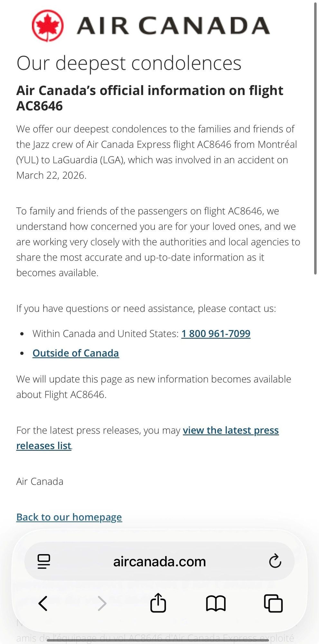Screen dimensions: 319x644
Task: Show all open tabs
Action: (x=273, y=603)
